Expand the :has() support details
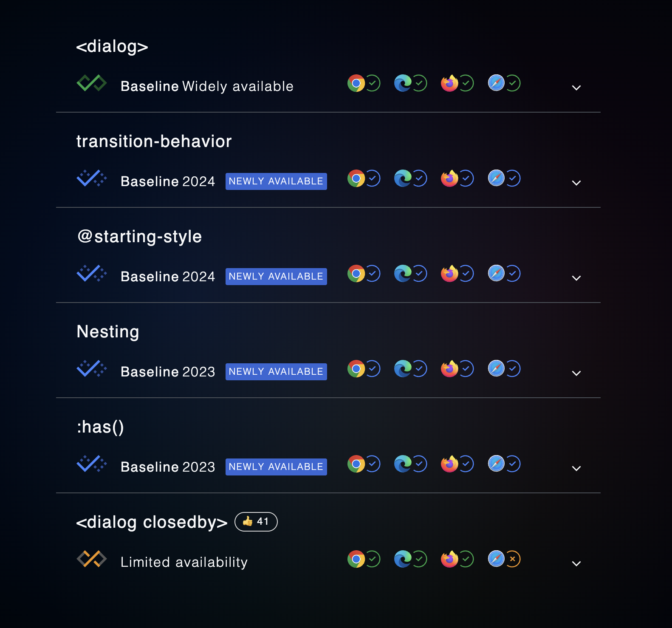 click(576, 469)
